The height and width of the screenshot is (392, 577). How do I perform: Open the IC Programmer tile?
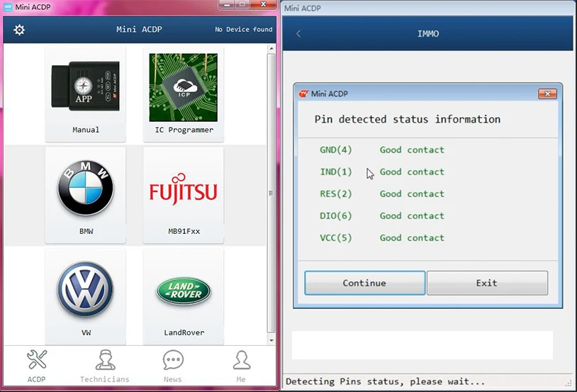(184, 94)
